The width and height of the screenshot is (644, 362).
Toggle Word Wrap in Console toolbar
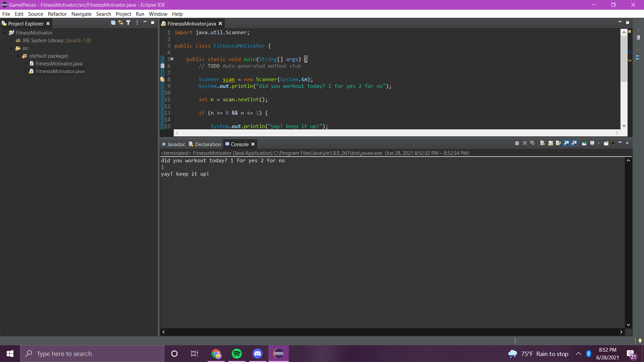pyautogui.click(x=558, y=143)
